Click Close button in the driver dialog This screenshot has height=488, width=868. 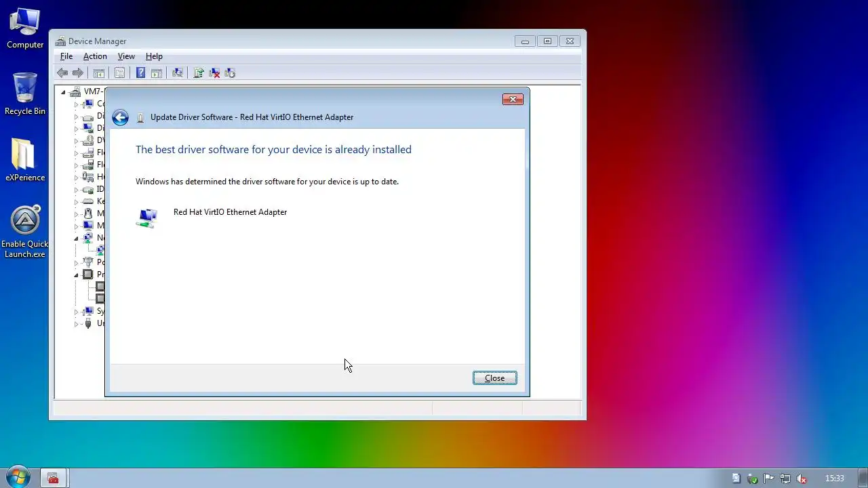coord(494,378)
